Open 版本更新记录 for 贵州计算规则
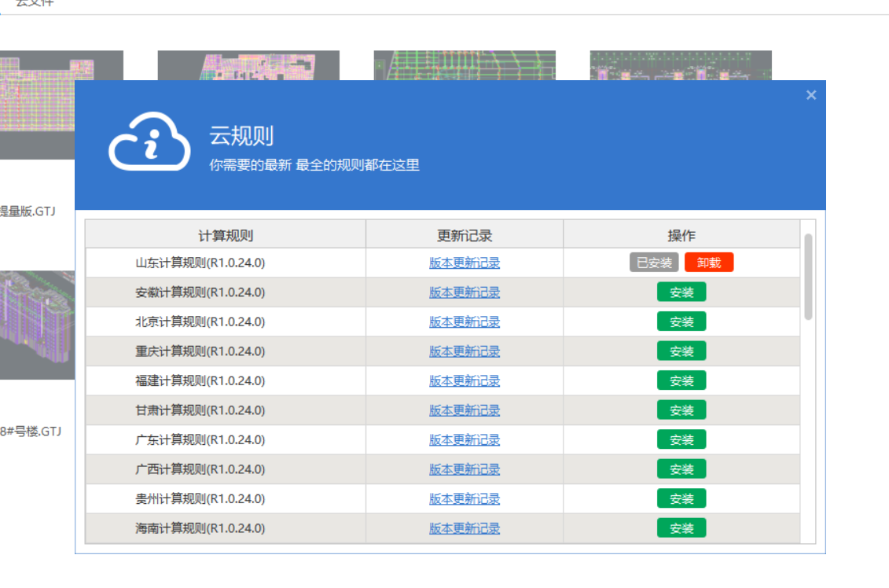The image size is (889, 588). click(x=465, y=498)
